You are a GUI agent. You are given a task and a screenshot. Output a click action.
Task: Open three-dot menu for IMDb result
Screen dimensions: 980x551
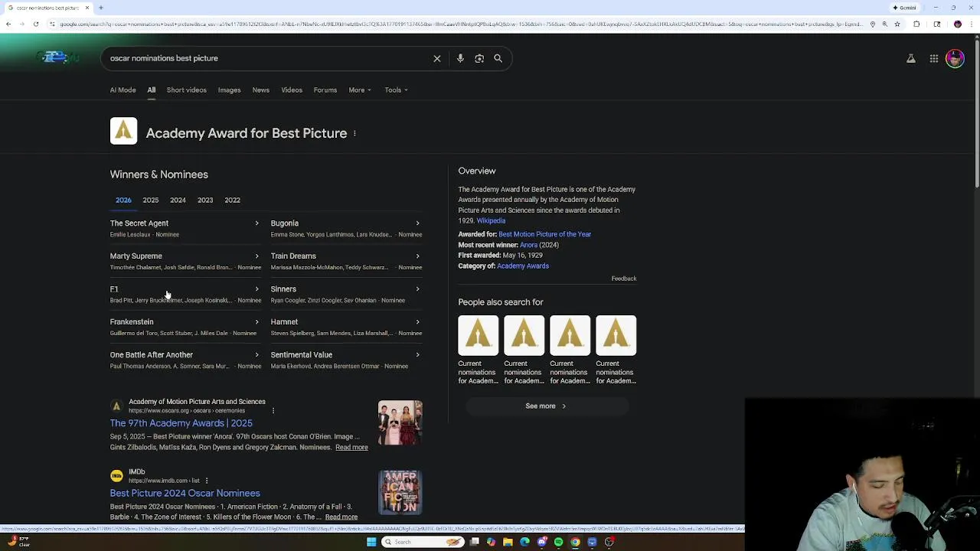click(207, 481)
